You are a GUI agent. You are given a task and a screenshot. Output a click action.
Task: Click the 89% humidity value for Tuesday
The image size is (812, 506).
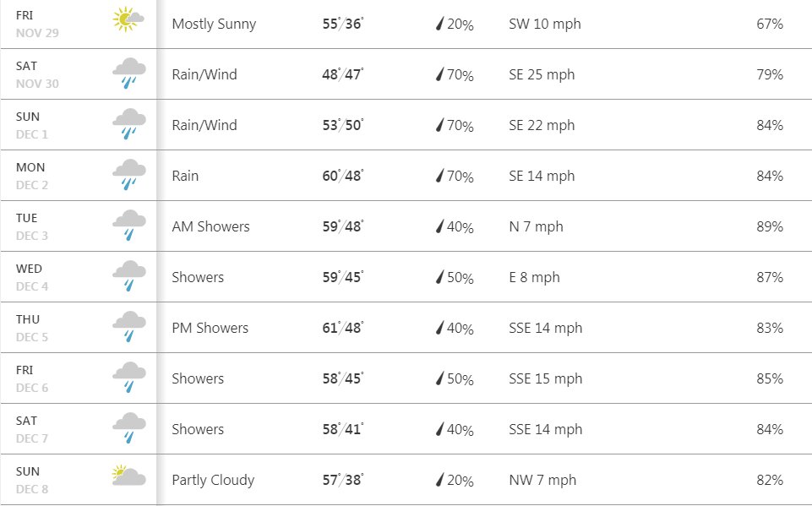coord(770,226)
